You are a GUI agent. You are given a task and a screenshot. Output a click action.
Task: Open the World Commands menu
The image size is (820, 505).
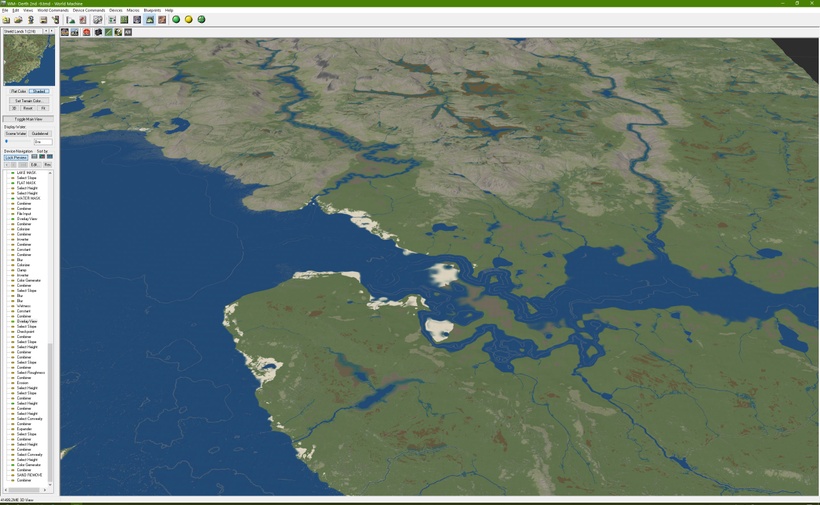[x=52, y=10]
